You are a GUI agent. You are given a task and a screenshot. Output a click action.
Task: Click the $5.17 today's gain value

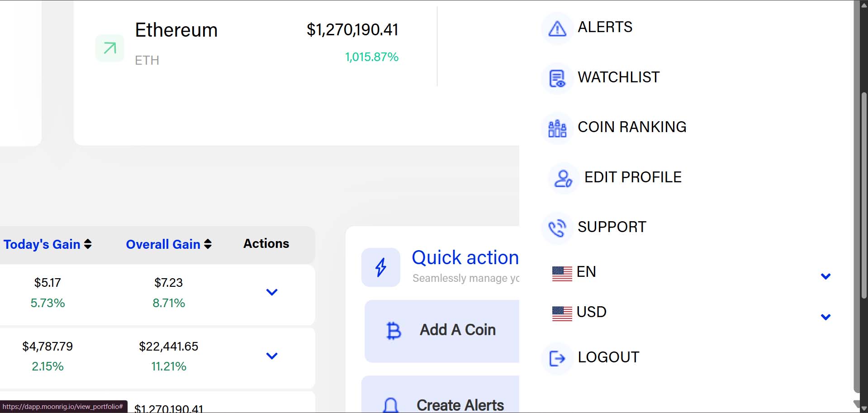(47, 283)
